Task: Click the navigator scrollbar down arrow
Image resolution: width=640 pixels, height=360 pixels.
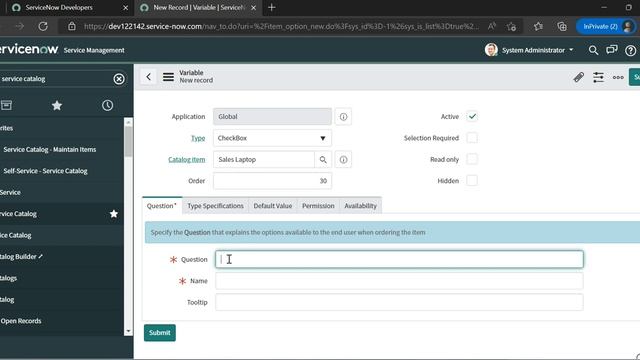Action: click(128, 331)
